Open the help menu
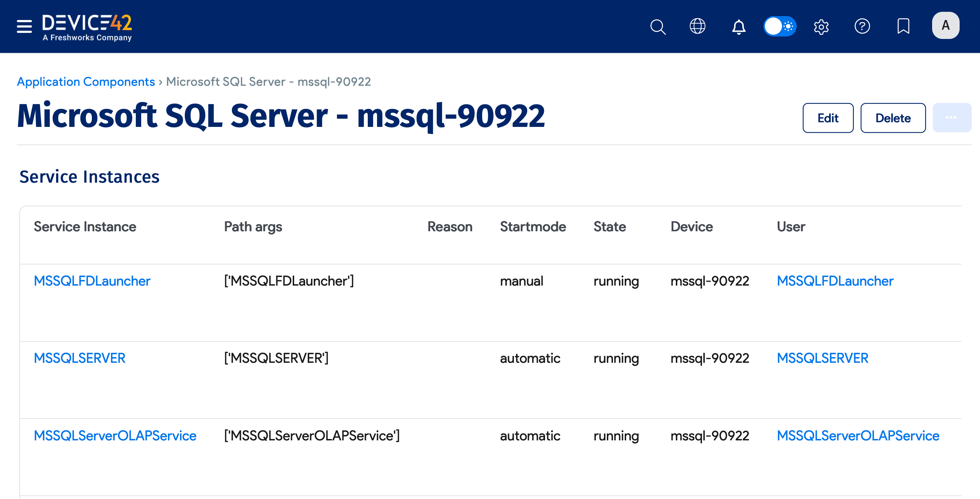The image size is (980, 499). click(x=862, y=26)
